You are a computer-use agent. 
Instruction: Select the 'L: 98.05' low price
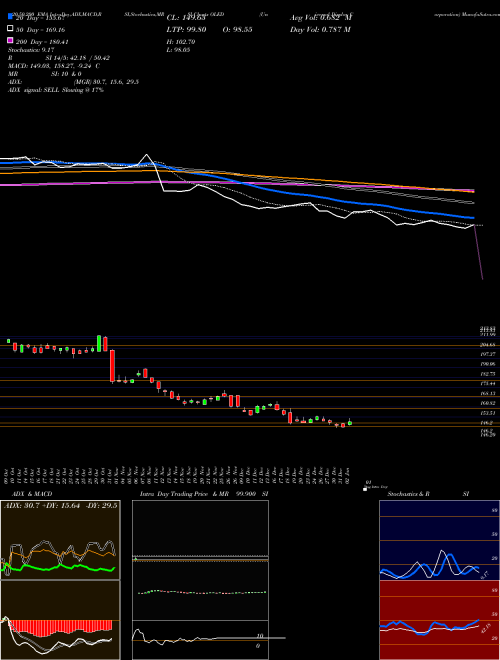[179, 50]
